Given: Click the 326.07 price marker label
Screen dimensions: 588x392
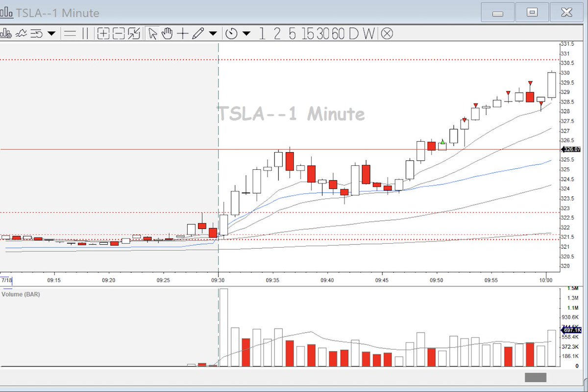Looking at the screenshot, I should [570, 149].
